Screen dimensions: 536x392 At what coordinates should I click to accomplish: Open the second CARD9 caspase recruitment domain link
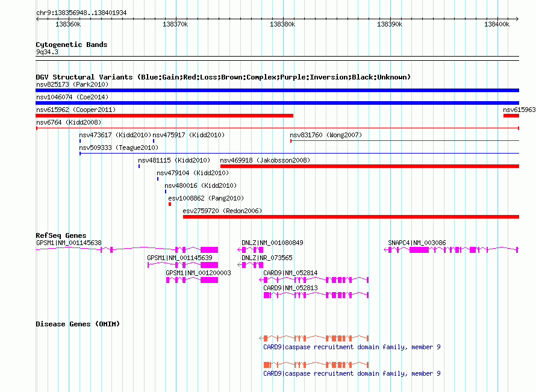[x=352, y=373]
